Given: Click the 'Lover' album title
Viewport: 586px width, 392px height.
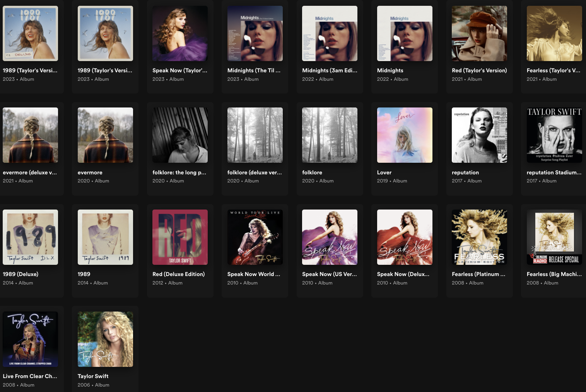Looking at the screenshot, I should coord(384,172).
